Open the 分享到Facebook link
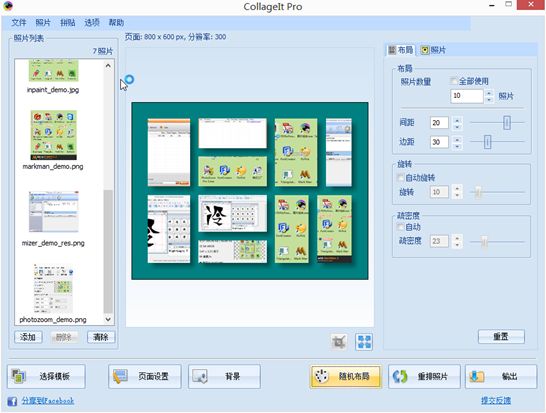This screenshot has width=546, height=413. tap(48, 401)
